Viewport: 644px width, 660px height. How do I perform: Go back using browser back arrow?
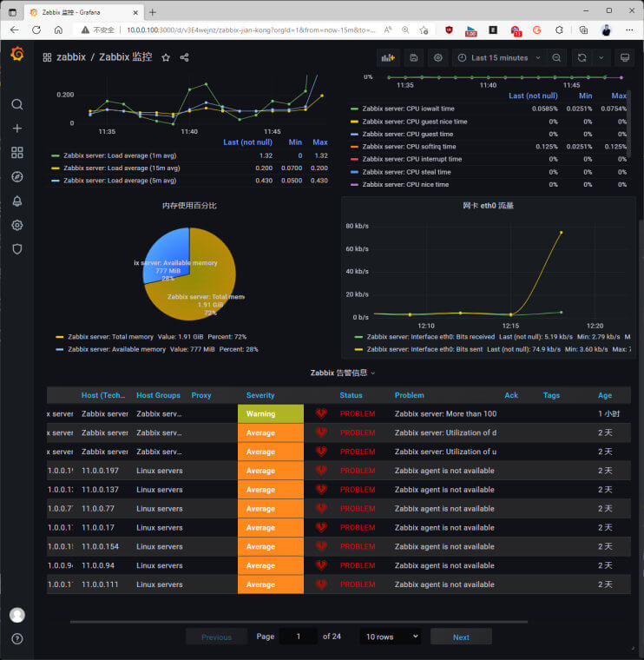click(14, 30)
